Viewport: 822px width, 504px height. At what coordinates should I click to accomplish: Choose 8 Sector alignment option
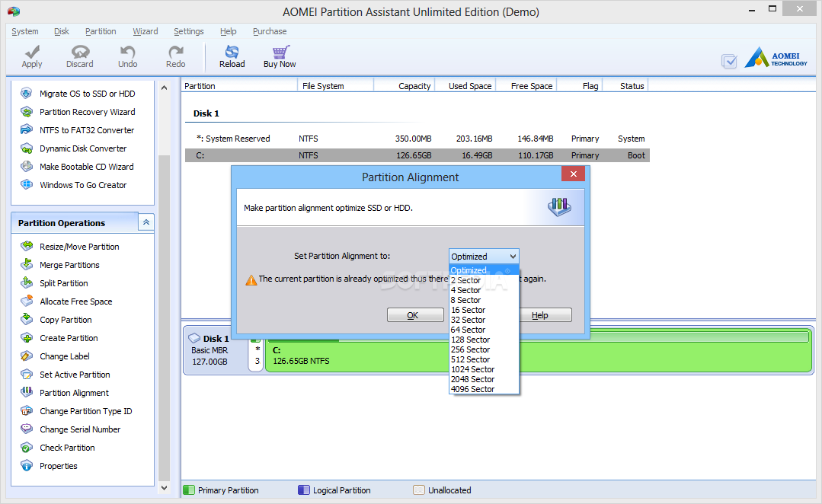[x=484, y=300]
